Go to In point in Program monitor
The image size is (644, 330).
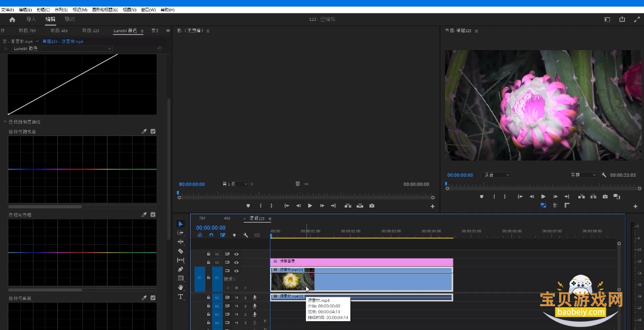[x=520, y=196]
